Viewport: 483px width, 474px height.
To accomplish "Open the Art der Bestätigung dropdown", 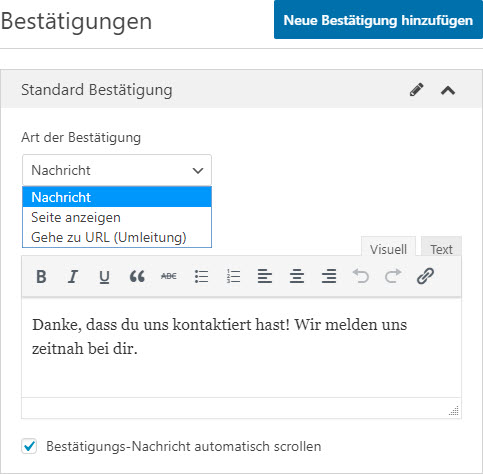I will [117, 170].
